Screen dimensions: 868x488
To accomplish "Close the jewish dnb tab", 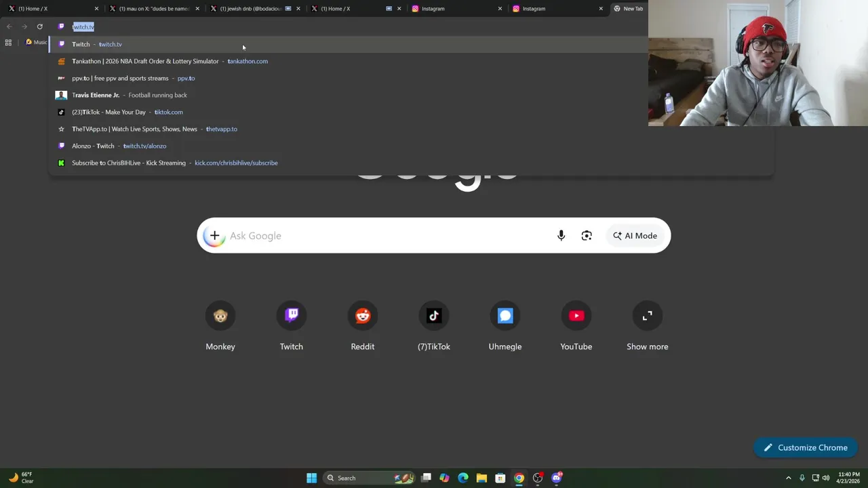I will (x=298, y=9).
